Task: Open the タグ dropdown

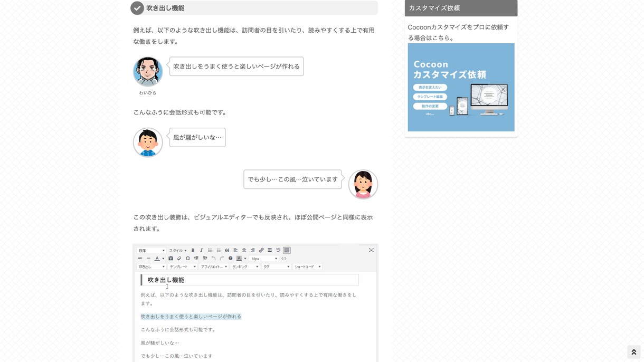Action: point(276,266)
